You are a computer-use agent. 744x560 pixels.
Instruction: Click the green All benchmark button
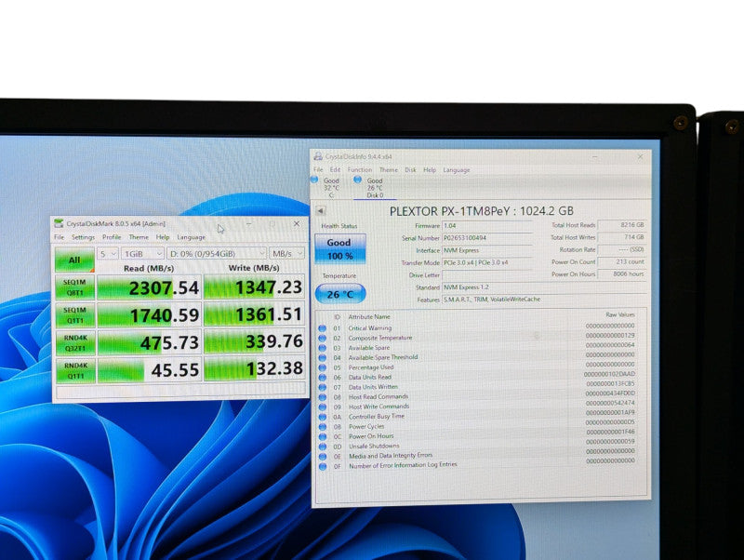(x=74, y=260)
